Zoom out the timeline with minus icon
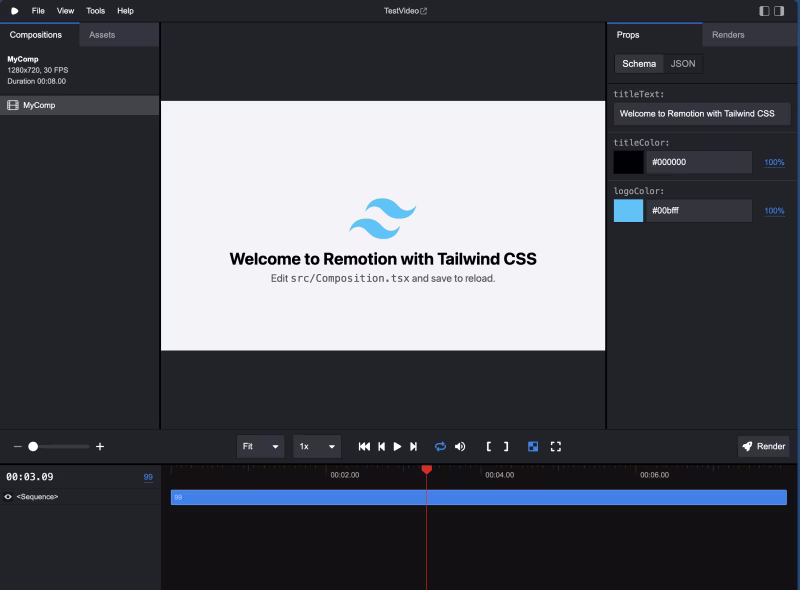The image size is (800, 590). [x=17, y=447]
